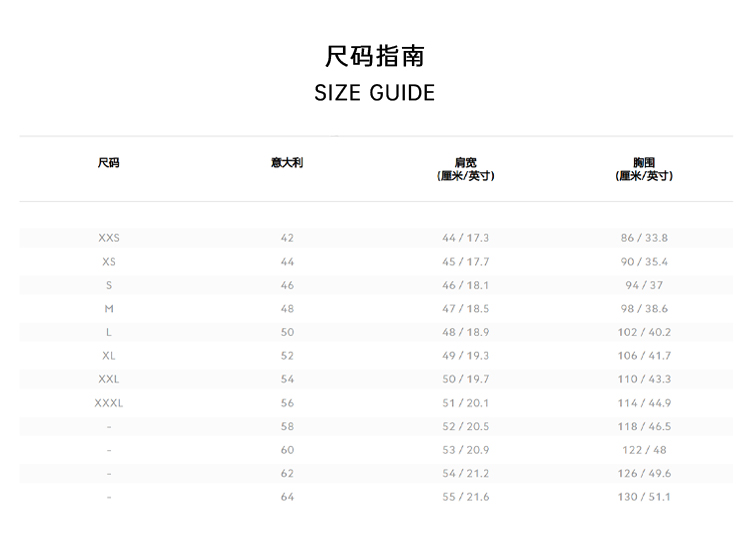Click shoulder width 53 / 20.9

click(x=465, y=450)
